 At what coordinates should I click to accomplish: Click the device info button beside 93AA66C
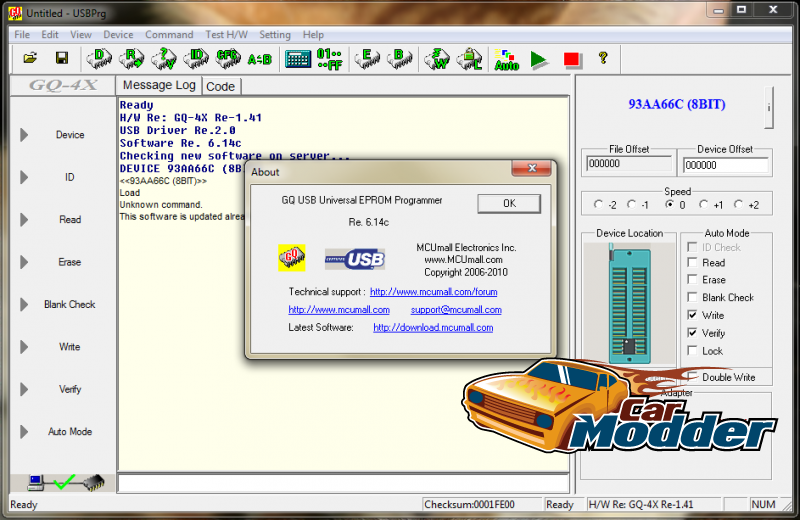coord(768,108)
